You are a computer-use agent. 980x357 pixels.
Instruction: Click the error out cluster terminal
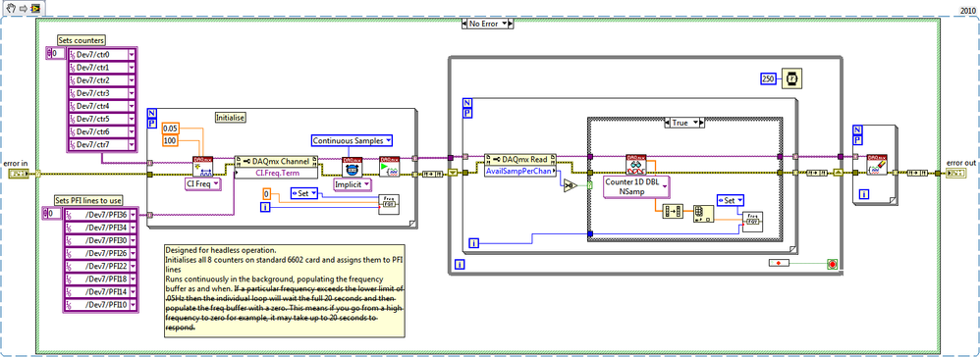click(956, 173)
